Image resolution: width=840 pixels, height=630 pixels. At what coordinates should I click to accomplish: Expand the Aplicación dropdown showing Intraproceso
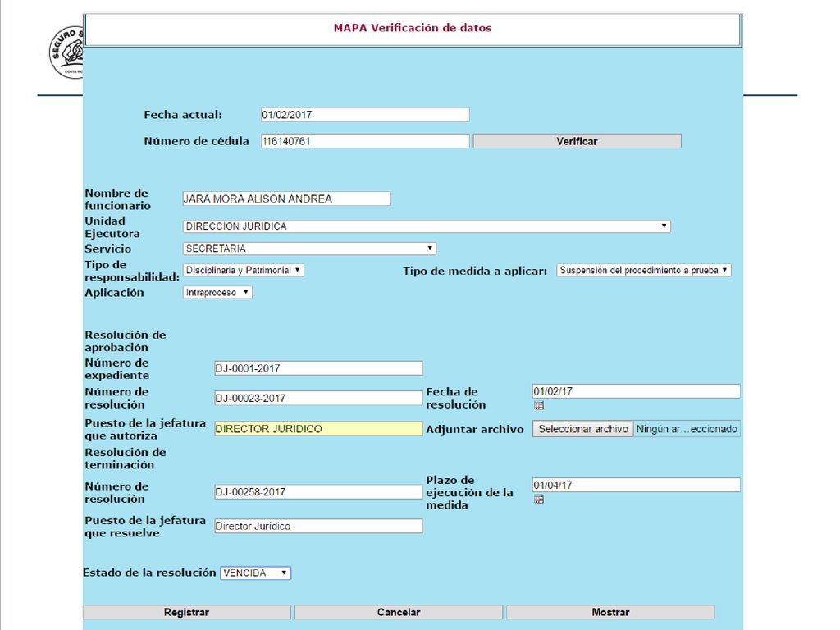tap(217, 293)
